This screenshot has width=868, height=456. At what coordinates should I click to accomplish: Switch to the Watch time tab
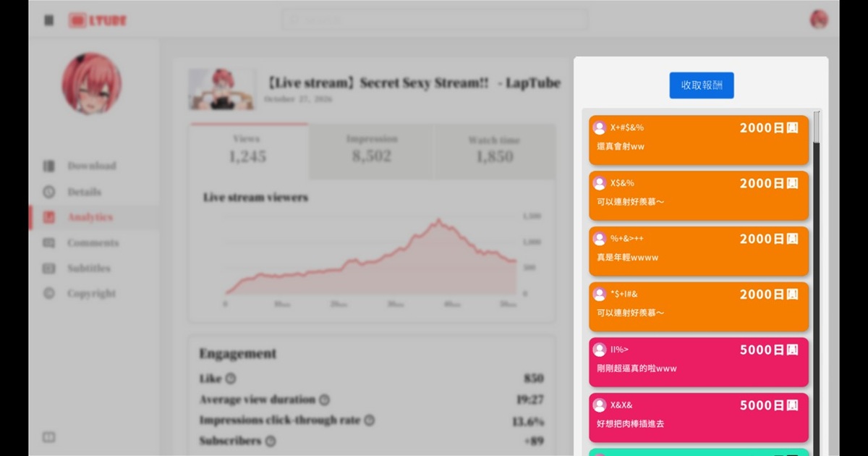tap(495, 151)
